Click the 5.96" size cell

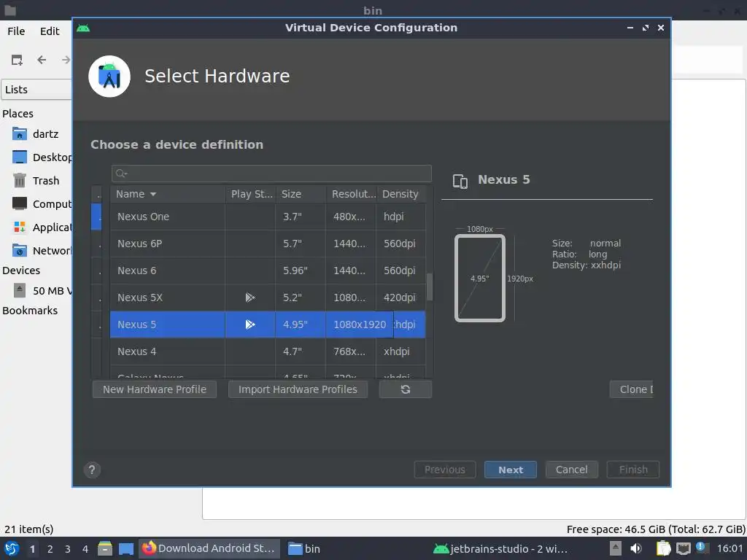(x=301, y=271)
